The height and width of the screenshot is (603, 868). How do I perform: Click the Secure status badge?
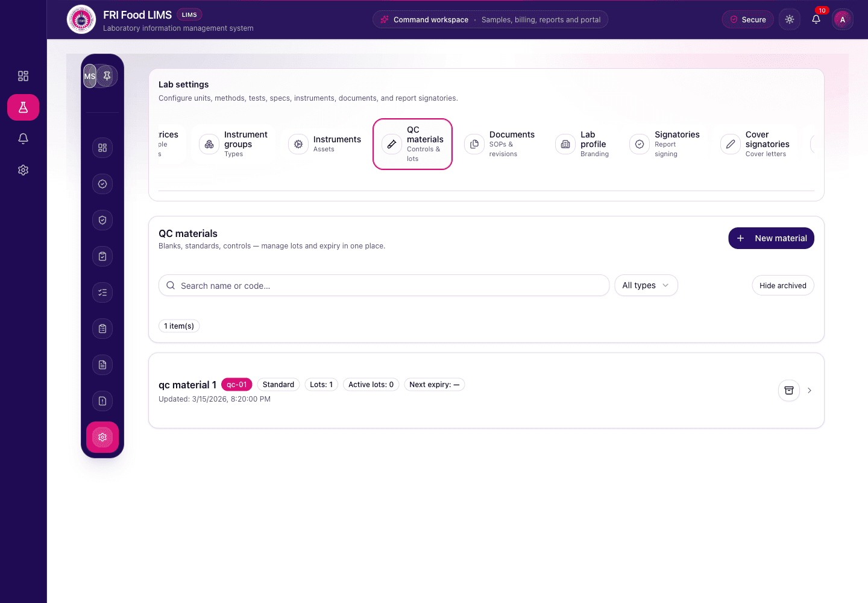pos(748,19)
